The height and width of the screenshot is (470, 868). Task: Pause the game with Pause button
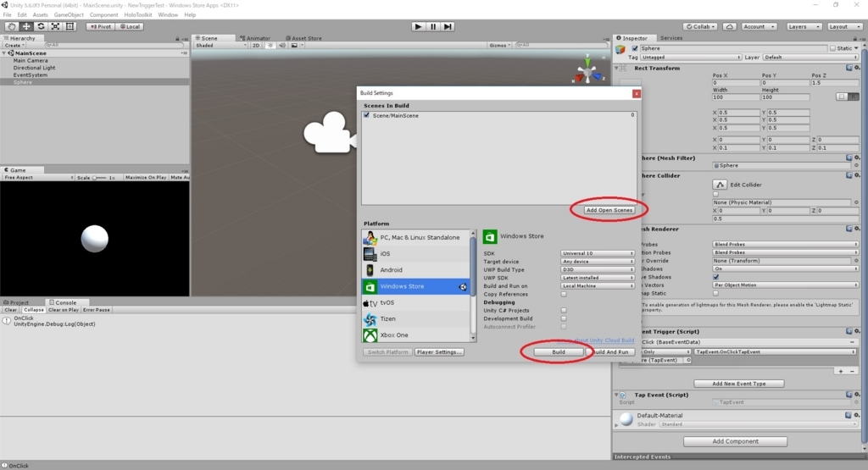point(433,26)
